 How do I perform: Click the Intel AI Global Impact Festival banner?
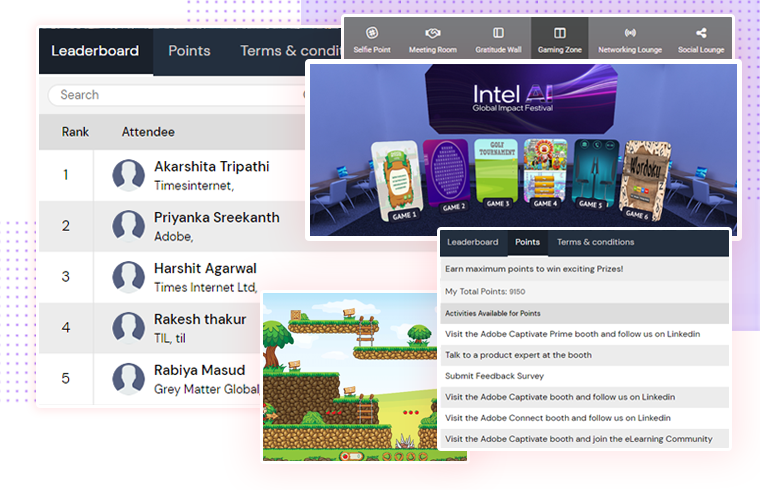coord(521,99)
